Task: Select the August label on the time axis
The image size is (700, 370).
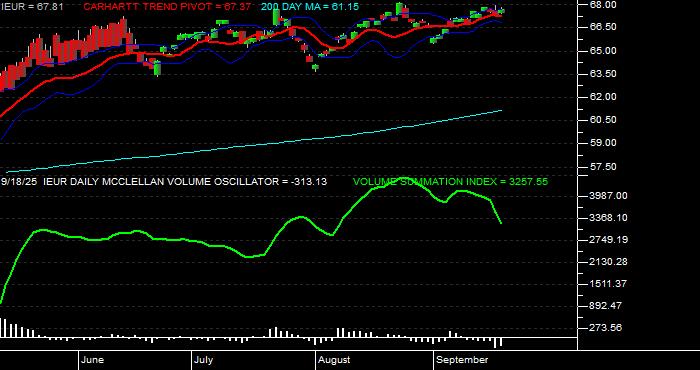Action: pos(334,360)
